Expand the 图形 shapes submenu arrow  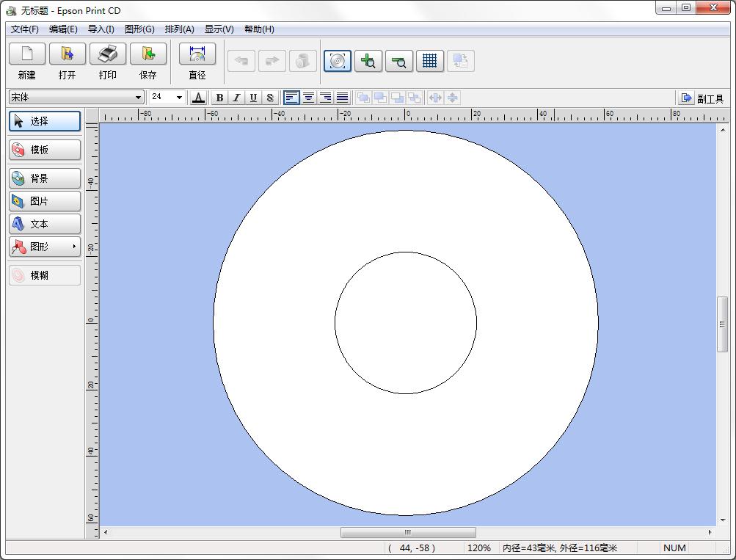pos(74,247)
